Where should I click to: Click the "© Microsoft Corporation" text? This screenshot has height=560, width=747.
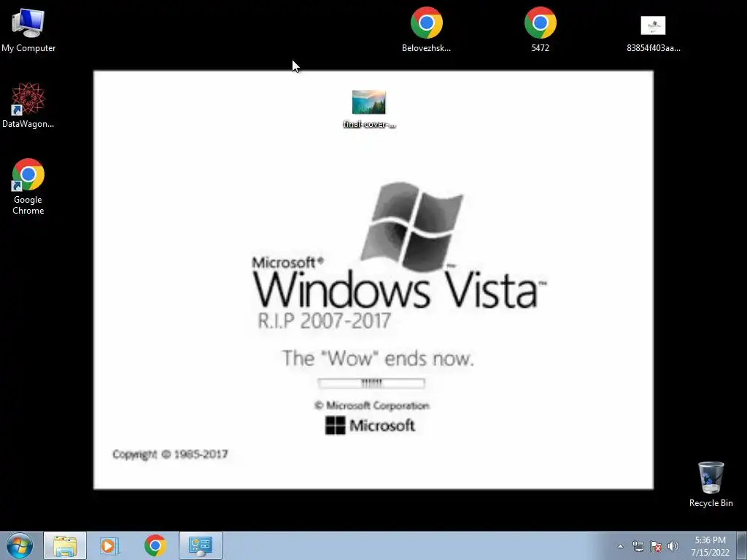[x=371, y=405]
